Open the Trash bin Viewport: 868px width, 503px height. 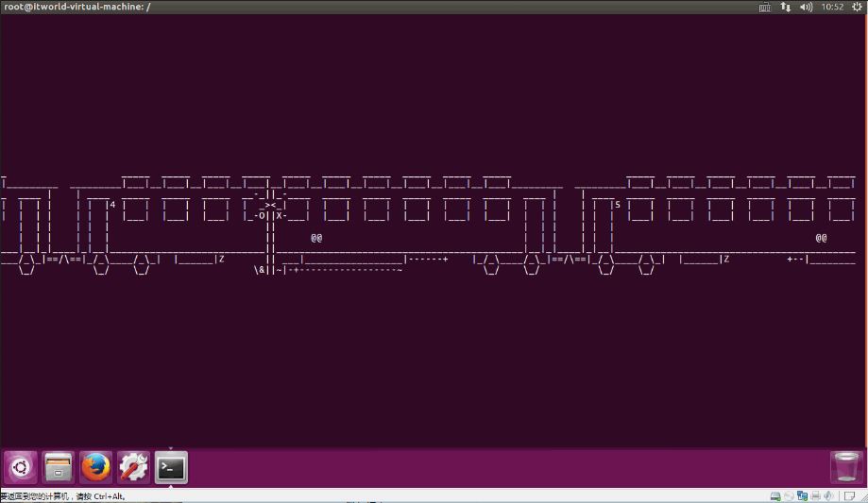point(847,467)
